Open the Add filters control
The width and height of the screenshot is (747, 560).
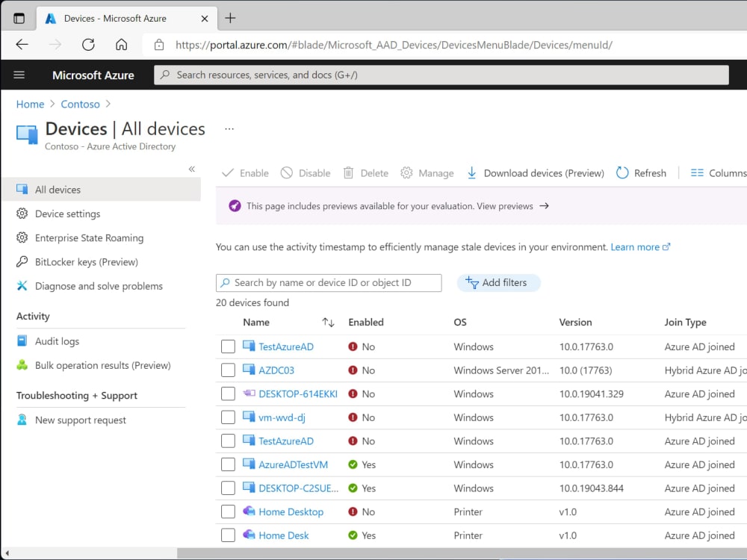(498, 282)
